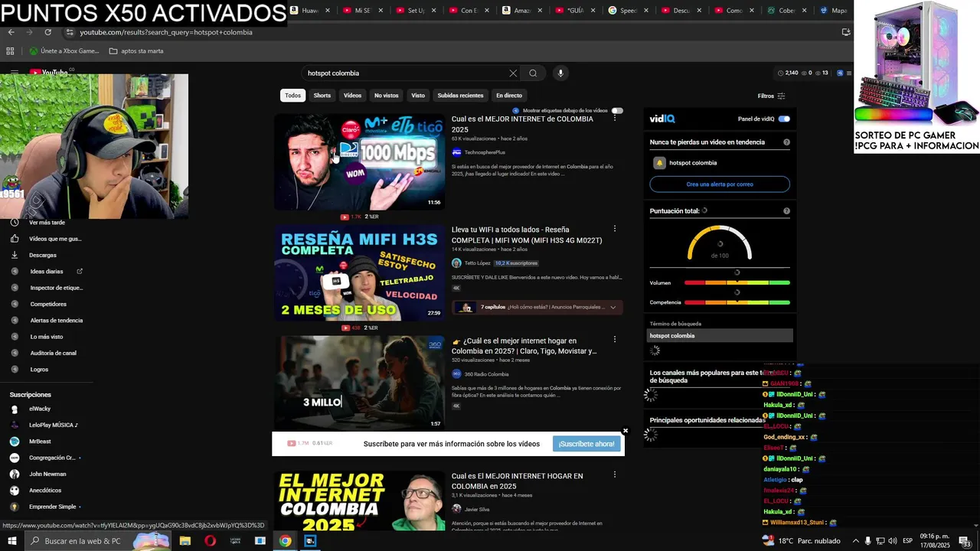Clear the YouTube search box with X
Viewport: 980px width, 551px height.
513,73
